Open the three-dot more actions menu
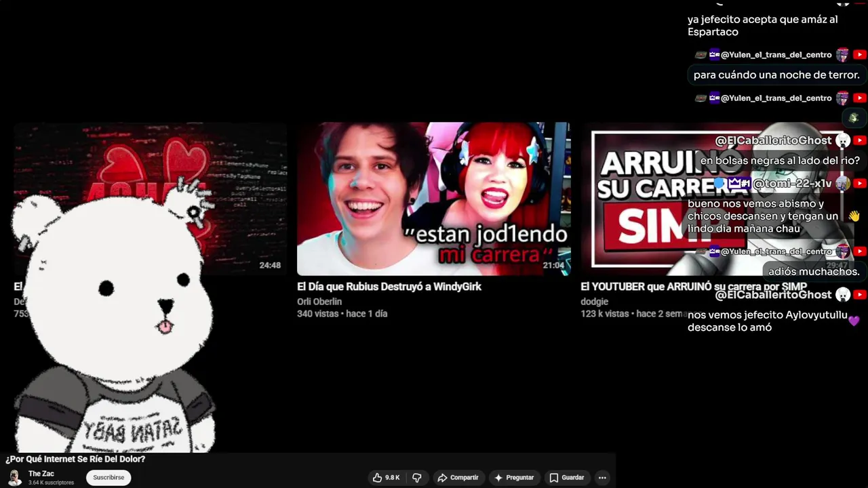This screenshot has height=488, width=868. pyautogui.click(x=602, y=478)
